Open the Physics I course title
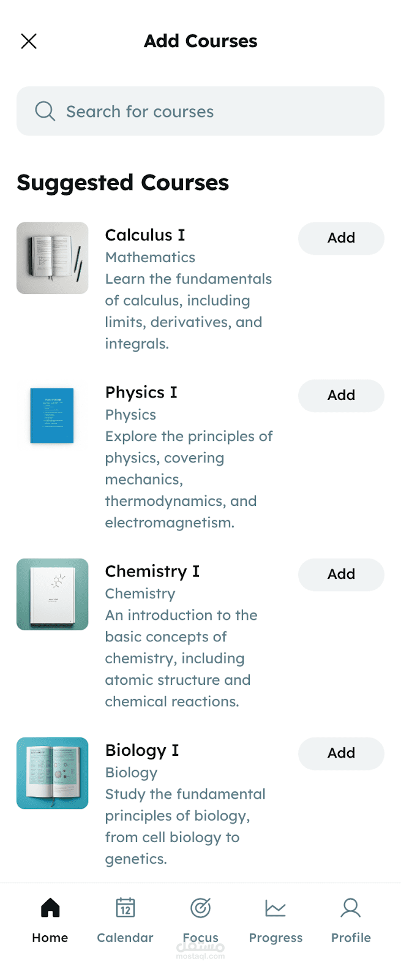Viewport: 401px width, 980px height. pyautogui.click(x=141, y=393)
